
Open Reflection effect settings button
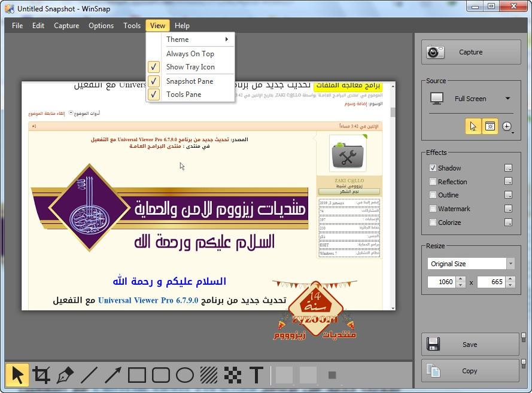pos(508,181)
